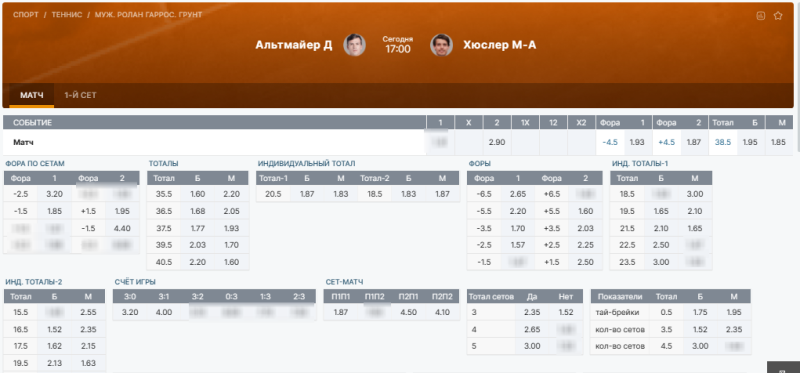Open МУЖ. РОЛАН ГАРРОС. ГРУНТ breadcrumb link
The width and height of the screenshot is (800, 373).
click(x=148, y=15)
